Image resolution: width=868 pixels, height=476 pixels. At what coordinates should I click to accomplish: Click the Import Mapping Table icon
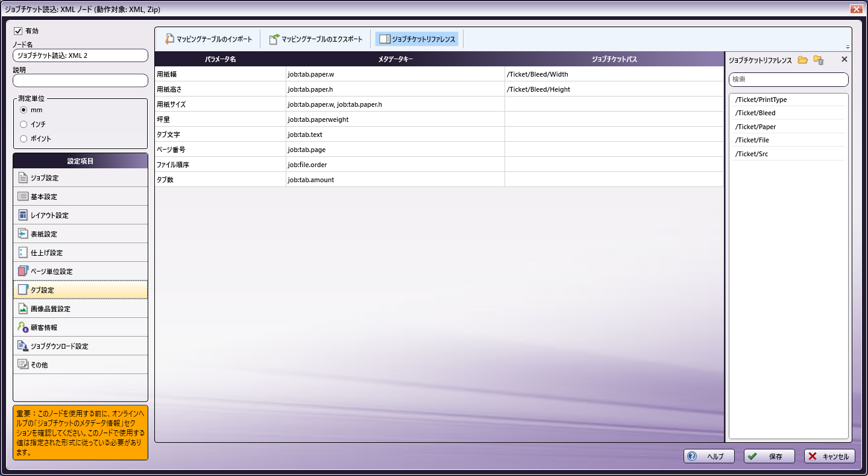pos(169,39)
